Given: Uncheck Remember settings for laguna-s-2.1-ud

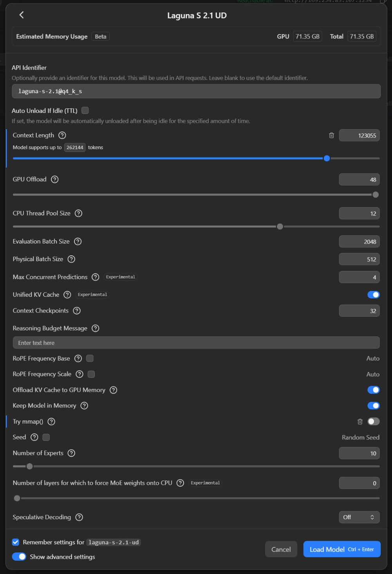Looking at the screenshot, I should (16, 542).
